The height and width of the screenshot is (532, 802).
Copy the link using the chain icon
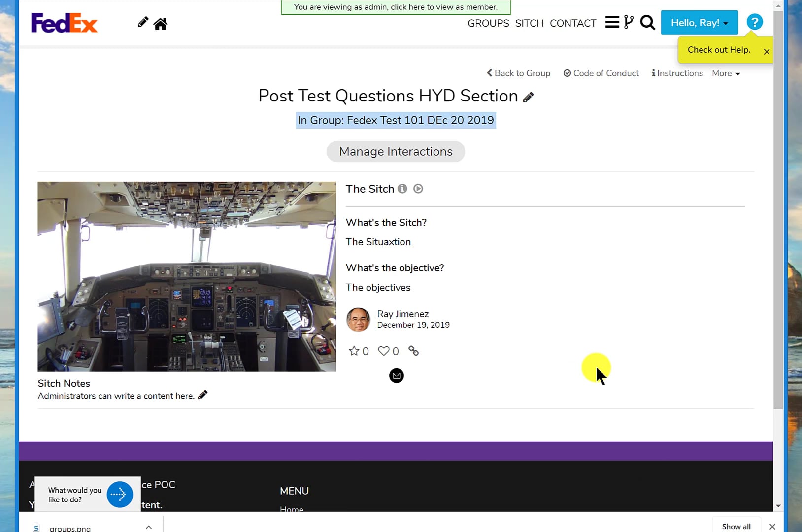tap(413, 351)
